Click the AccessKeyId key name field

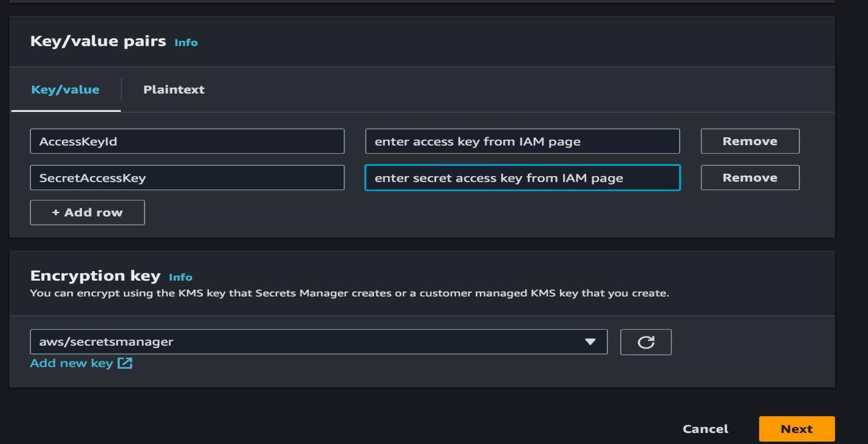[188, 141]
